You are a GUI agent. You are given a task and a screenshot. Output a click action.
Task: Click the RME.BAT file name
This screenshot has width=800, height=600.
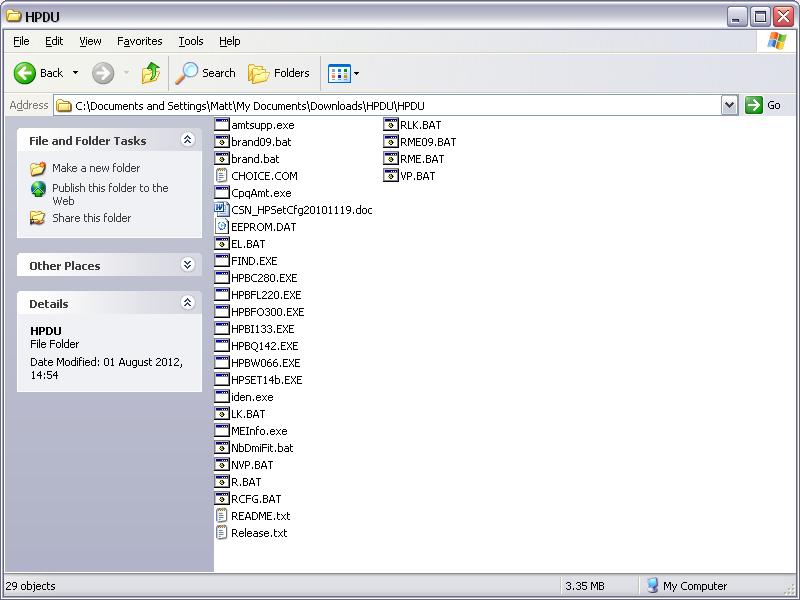coord(422,159)
